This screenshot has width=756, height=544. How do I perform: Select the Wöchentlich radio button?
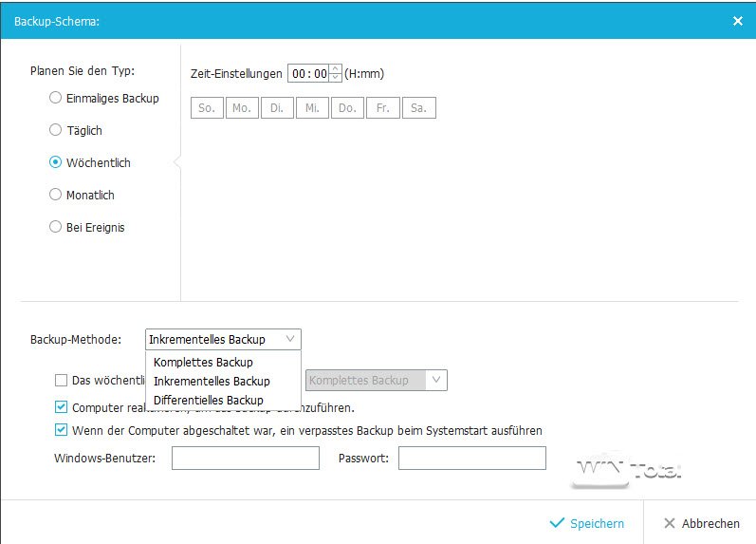(56, 162)
